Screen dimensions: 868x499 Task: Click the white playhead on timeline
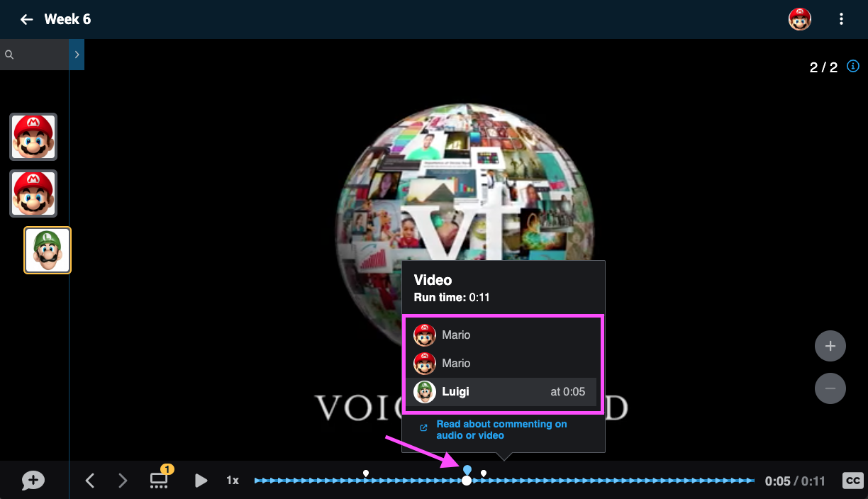point(467,481)
